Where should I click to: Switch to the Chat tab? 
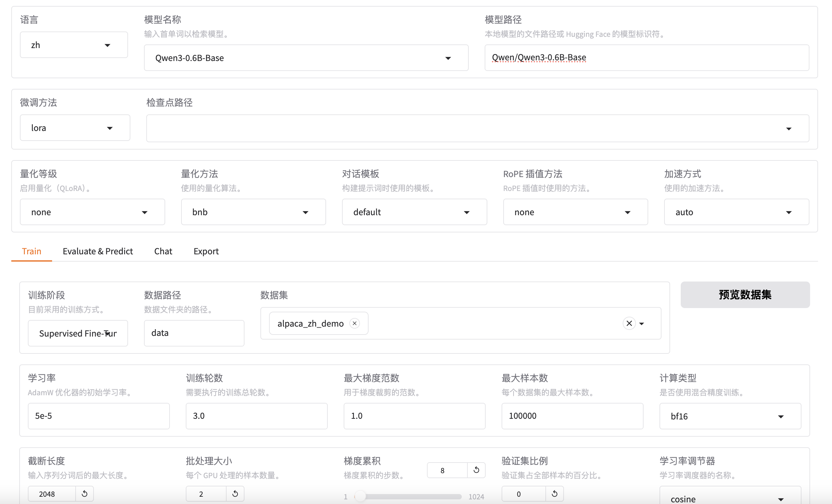163,251
